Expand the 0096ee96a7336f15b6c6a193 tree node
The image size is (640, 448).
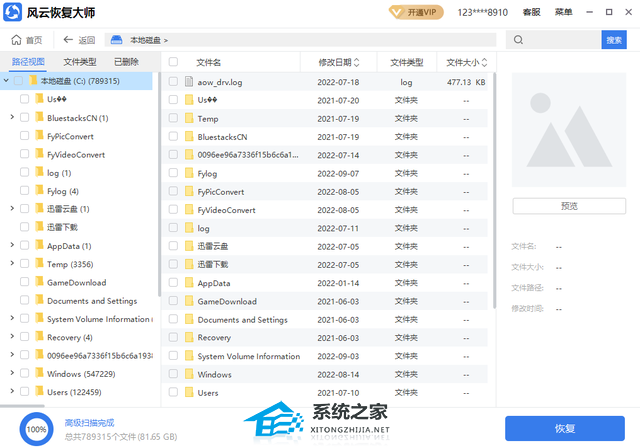(12, 355)
